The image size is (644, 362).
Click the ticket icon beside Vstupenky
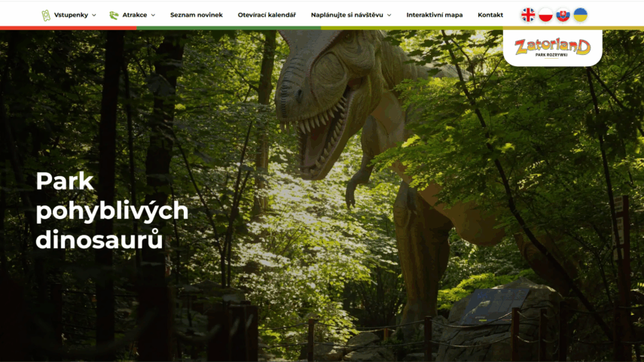pyautogui.click(x=46, y=15)
